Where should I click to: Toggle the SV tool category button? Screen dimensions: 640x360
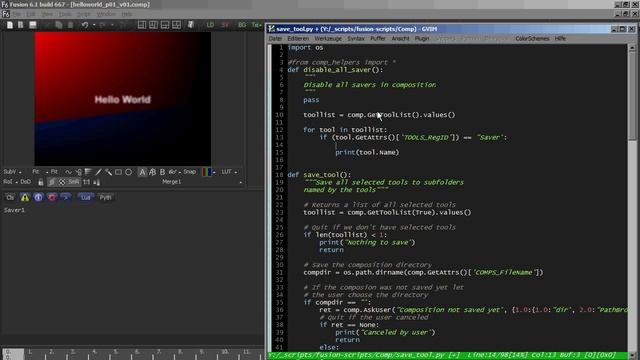(225, 25)
